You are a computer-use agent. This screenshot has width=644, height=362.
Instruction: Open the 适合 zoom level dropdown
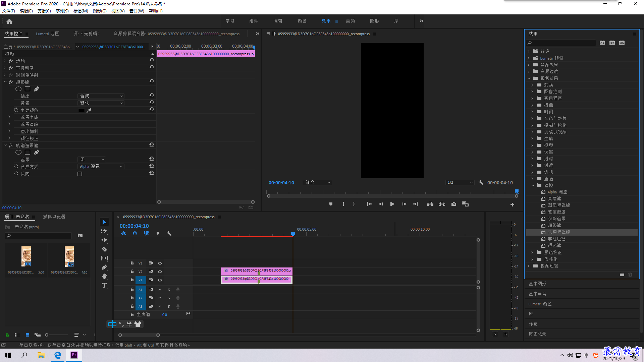318,183
